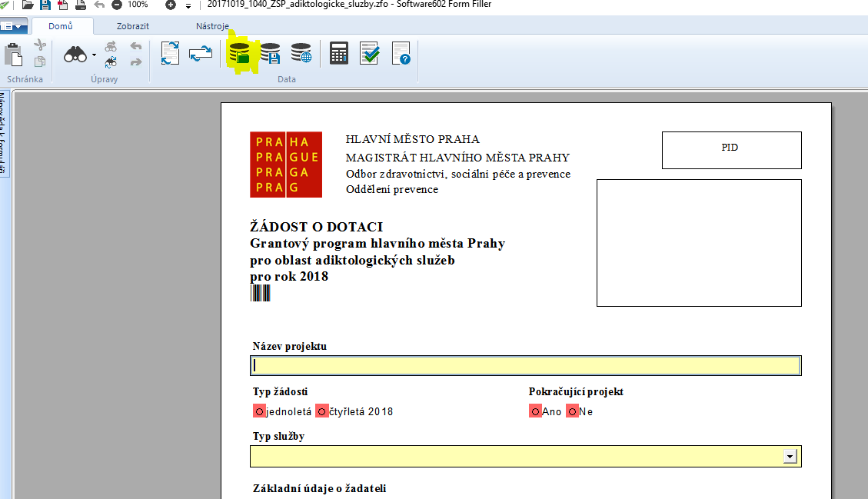
Task: Open the calculator tool in the ribbon
Action: (339, 54)
